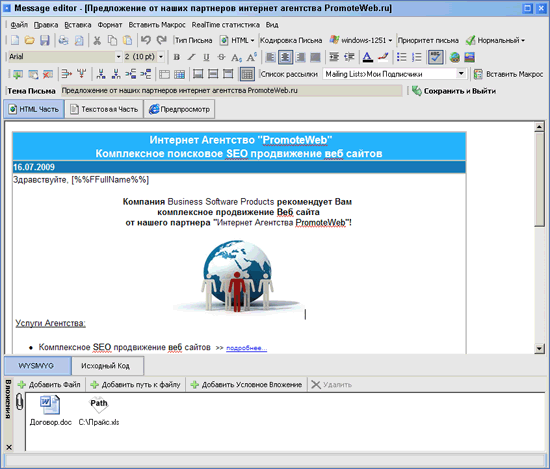Toggle the table grid borders button
The height and width of the screenshot is (469, 550).
247,74
